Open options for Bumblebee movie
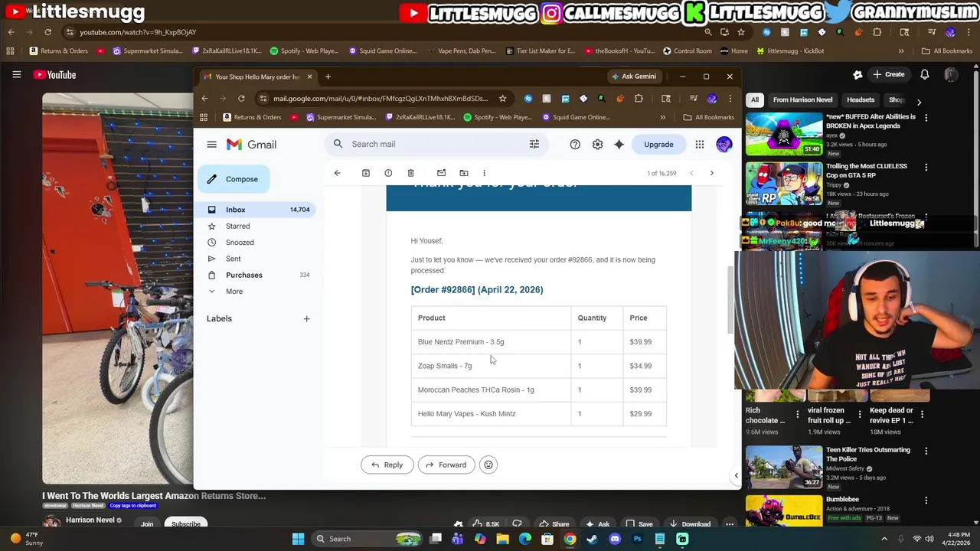This screenshot has height=551, width=980. tap(926, 500)
